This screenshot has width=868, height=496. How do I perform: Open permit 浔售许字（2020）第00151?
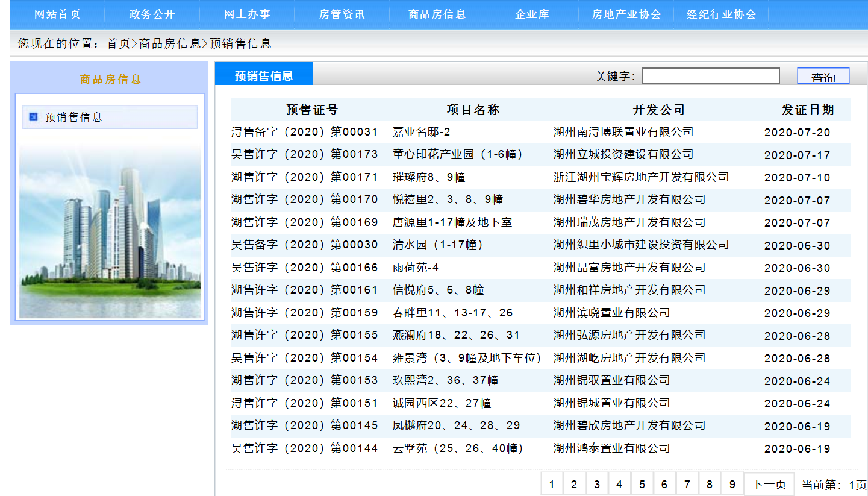305,403
